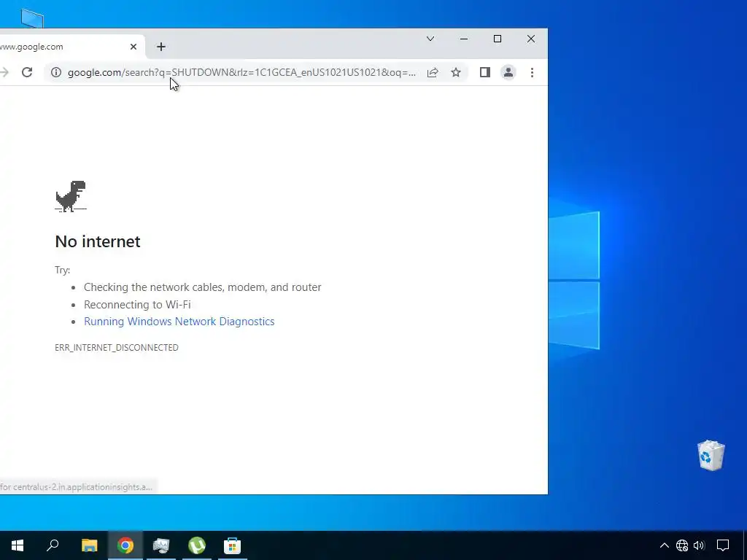This screenshot has height=560, width=747.
Task: Bookmark this tab with the star
Action: (456, 72)
